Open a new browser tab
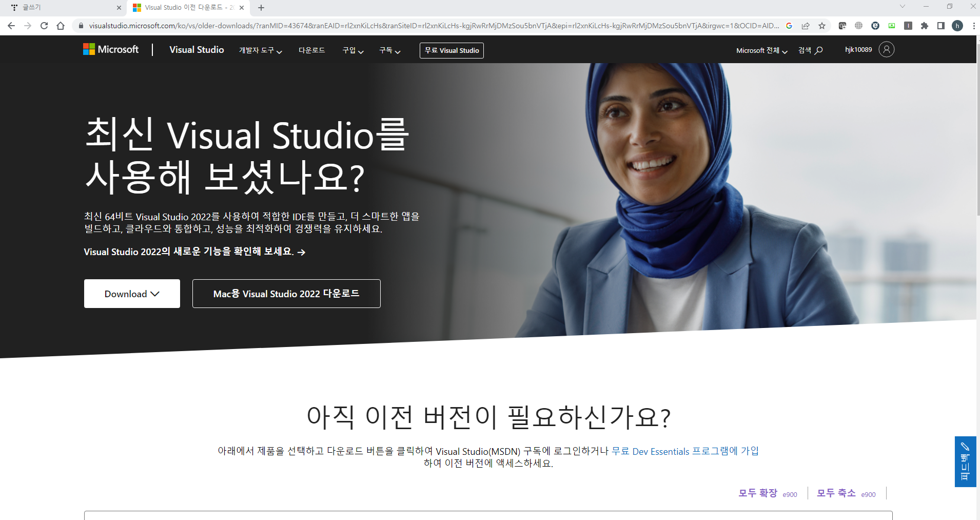980x520 pixels. (x=261, y=8)
